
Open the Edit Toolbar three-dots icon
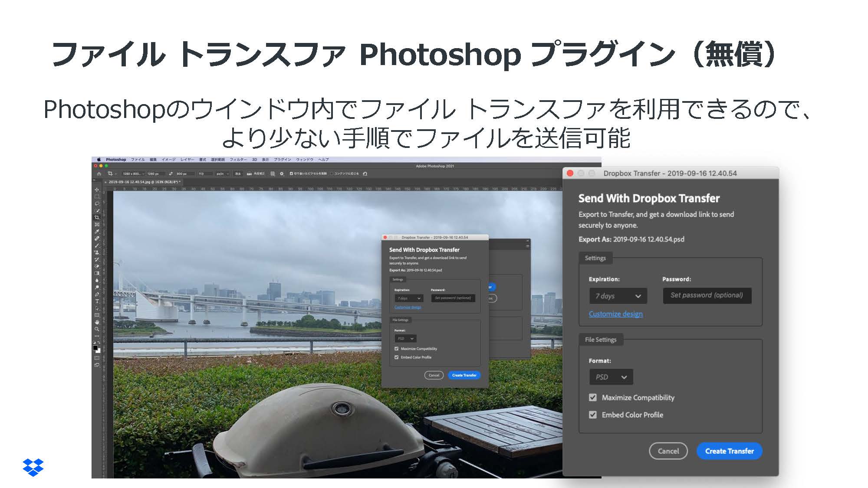coord(97,336)
